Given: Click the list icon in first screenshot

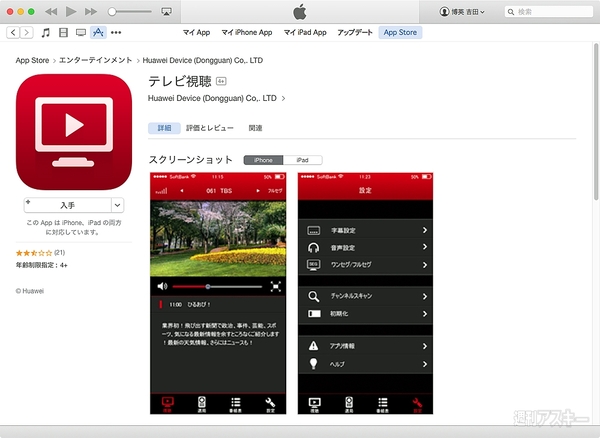Looking at the screenshot, I should pyautogui.click(x=236, y=404).
